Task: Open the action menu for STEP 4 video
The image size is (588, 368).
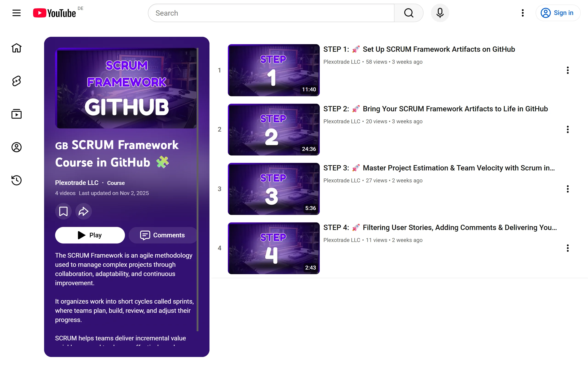Action: click(568, 248)
